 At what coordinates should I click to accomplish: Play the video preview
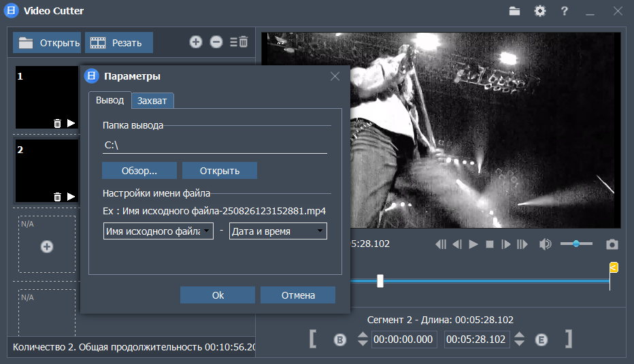[x=473, y=244]
